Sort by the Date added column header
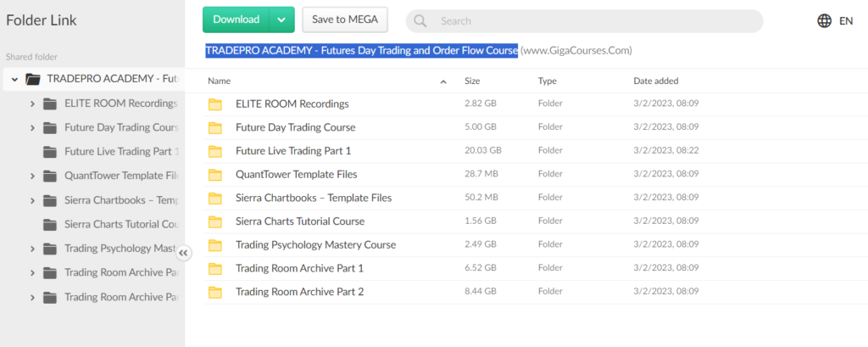The width and height of the screenshot is (868, 347). pos(656,81)
